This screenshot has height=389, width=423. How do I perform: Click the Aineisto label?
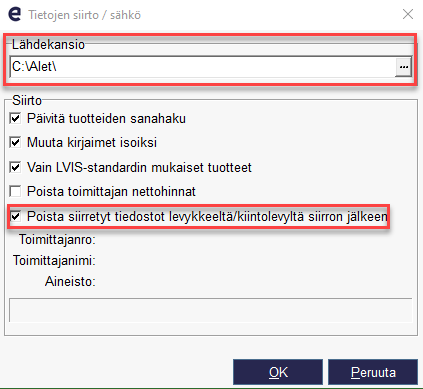[70, 282]
